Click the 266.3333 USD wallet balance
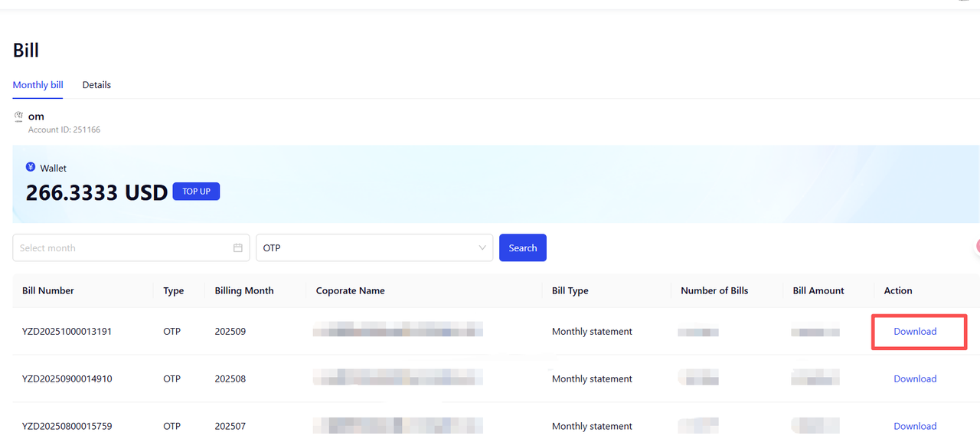The width and height of the screenshot is (980, 439). coord(96,192)
